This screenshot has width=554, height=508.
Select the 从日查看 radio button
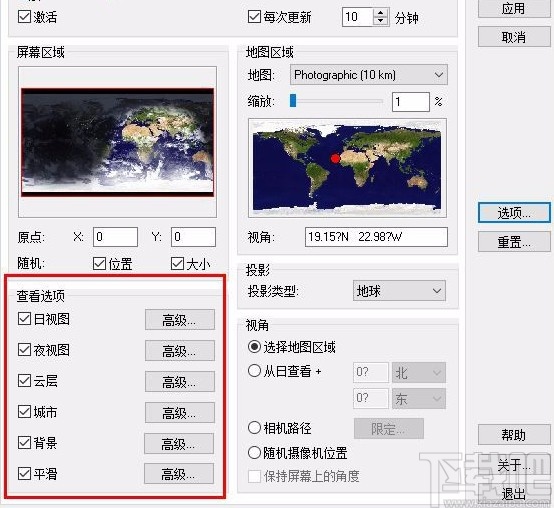click(254, 371)
